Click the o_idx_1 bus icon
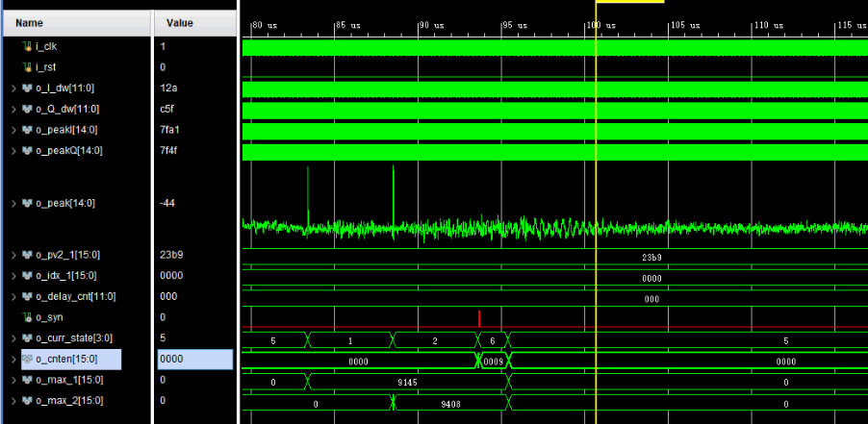The image size is (868, 424). point(27,275)
